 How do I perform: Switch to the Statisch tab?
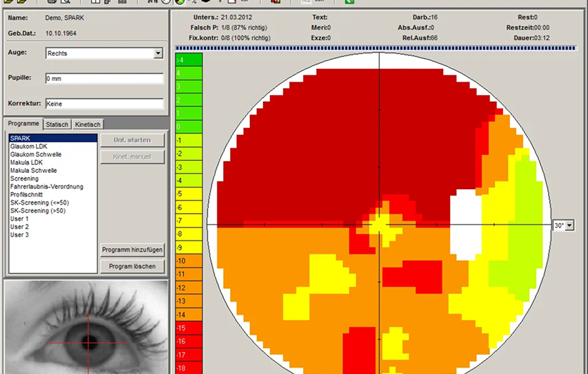point(57,124)
